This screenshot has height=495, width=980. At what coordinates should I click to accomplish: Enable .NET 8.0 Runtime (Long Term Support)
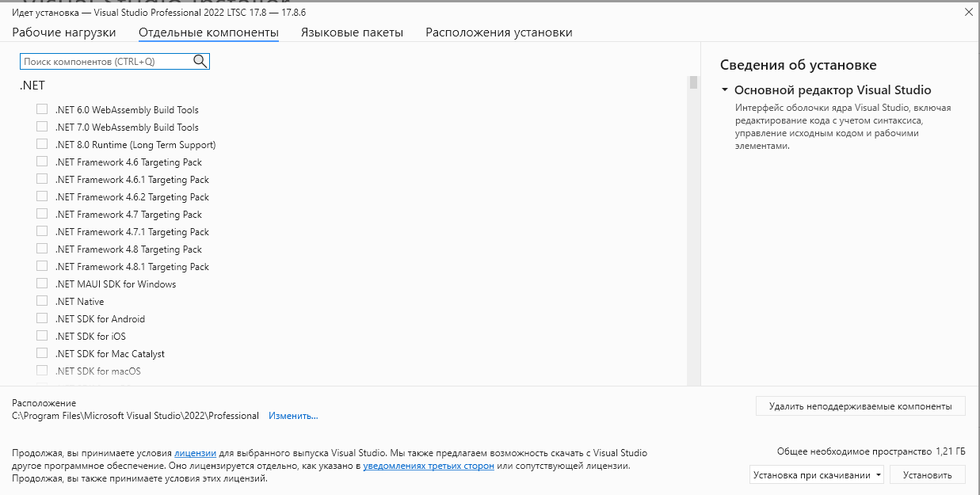42,144
